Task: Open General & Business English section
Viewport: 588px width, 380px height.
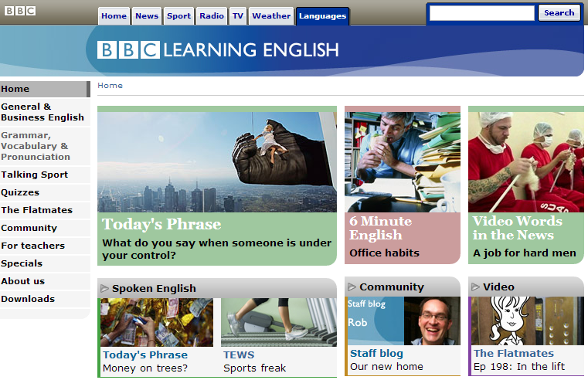Action: (x=42, y=112)
